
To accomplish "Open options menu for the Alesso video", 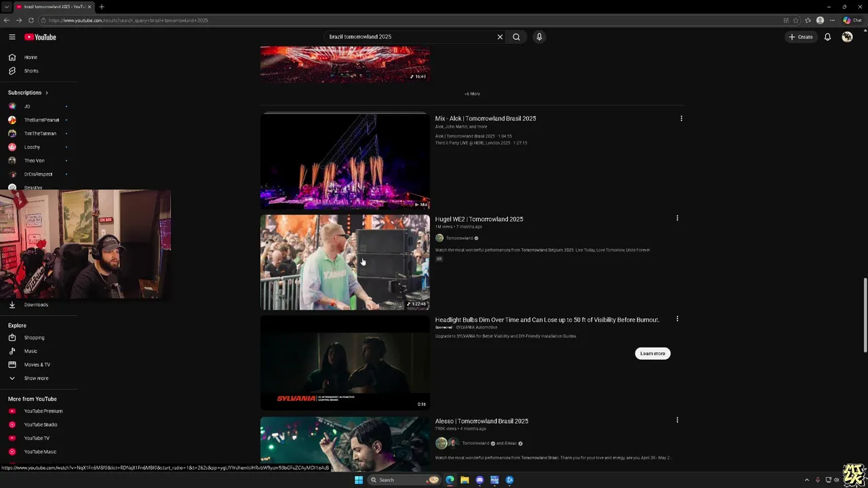I will pyautogui.click(x=677, y=420).
